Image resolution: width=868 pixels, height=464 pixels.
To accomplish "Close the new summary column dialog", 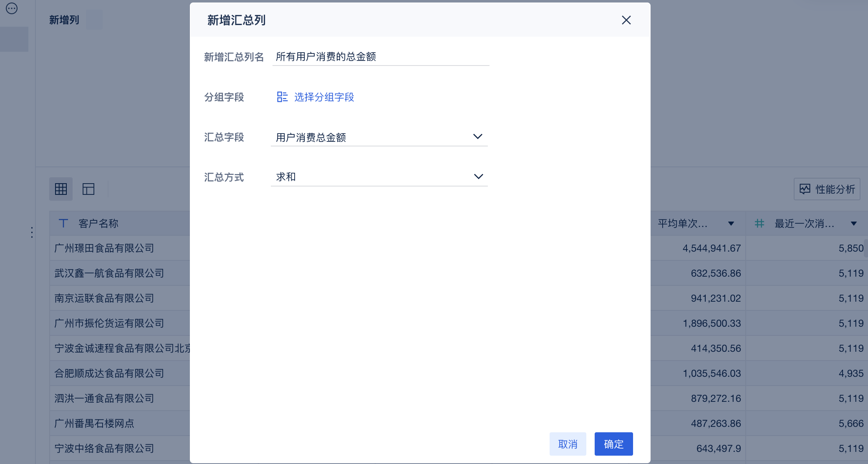I will (x=626, y=20).
